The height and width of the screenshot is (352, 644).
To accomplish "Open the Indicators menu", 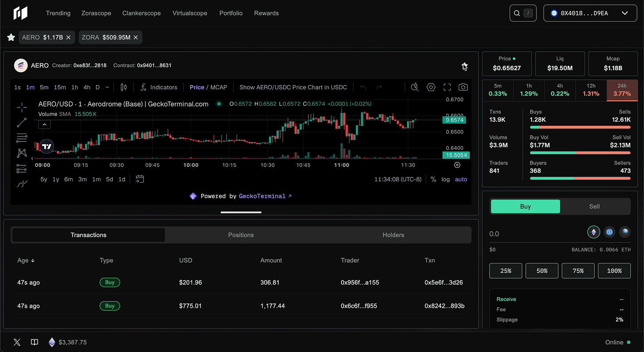I will 159,87.
